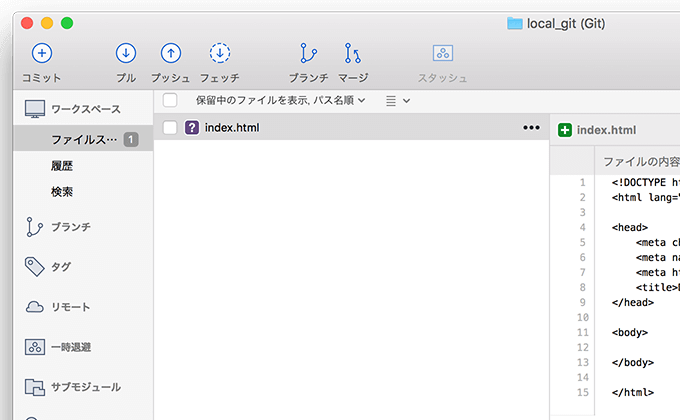The width and height of the screenshot is (680, 420).
Task: Expand the リモート (Remotes) sidebar section
Action: coord(70,307)
